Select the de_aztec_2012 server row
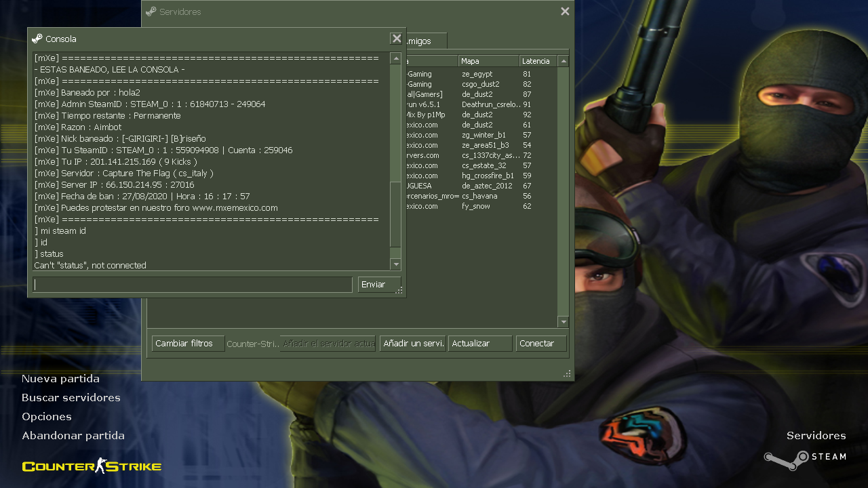The height and width of the screenshot is (488, 868). pyautogui.click(x=481, y=186)
